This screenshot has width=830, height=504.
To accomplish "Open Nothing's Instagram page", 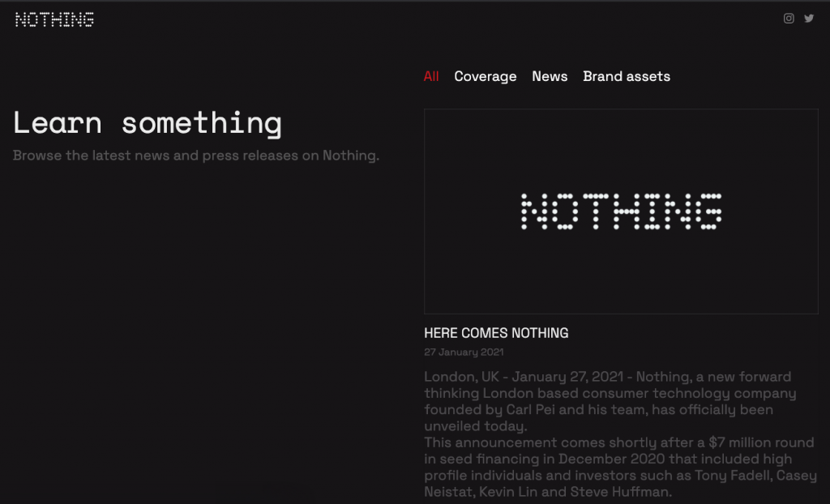I will pyautogui.click(x=789, y=19).
